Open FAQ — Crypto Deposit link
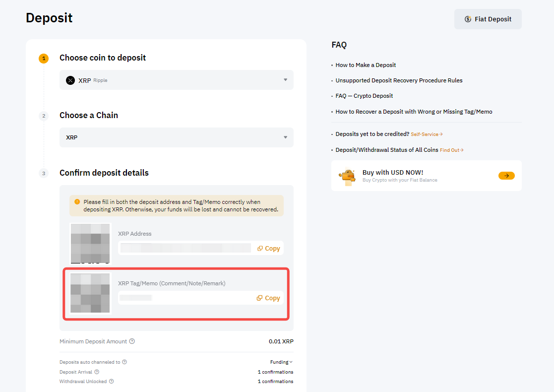 click(364, 96)
